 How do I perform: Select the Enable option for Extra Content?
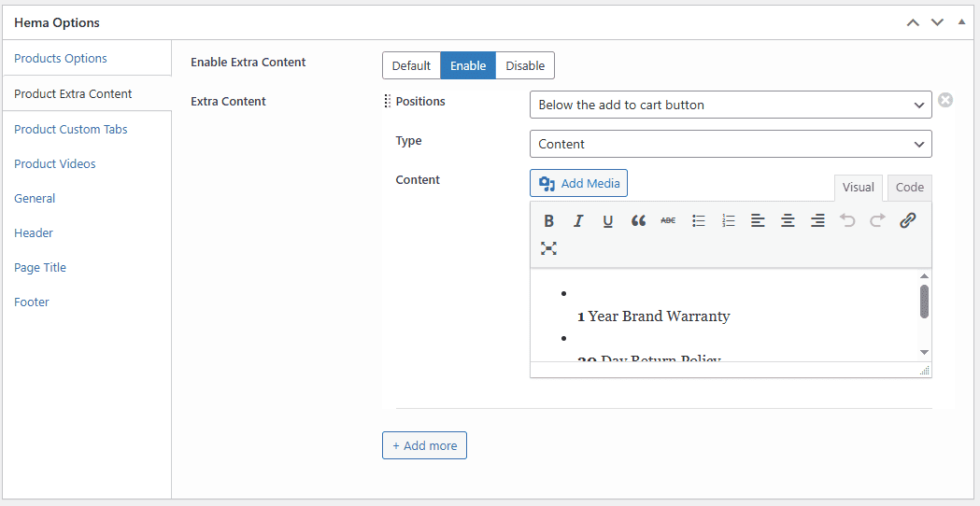coord(468,65)
